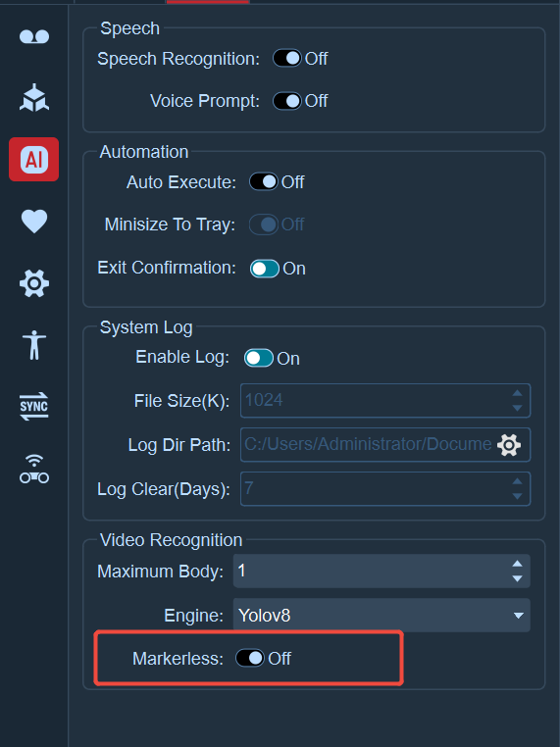Browse log directory with gear icon

point(509,445)
